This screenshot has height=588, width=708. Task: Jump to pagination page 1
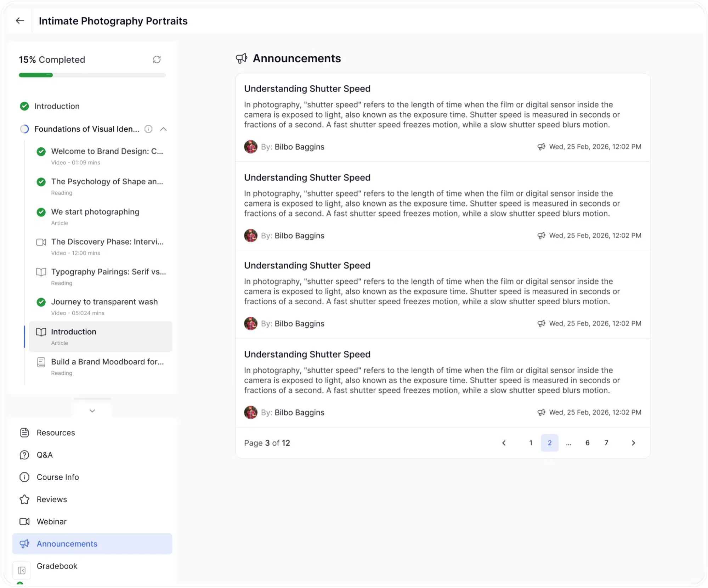531,443
